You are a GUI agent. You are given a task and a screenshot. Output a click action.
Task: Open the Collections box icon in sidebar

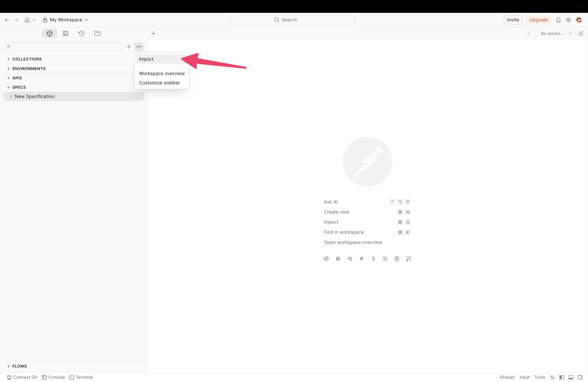(x=49, y=33)
